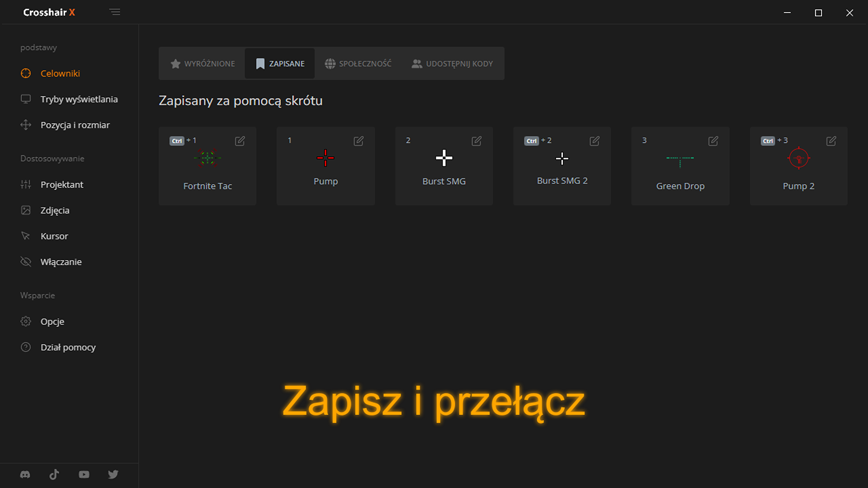Go to Dział pomocy support
The image size is (868, 488).
click(68, 347)
